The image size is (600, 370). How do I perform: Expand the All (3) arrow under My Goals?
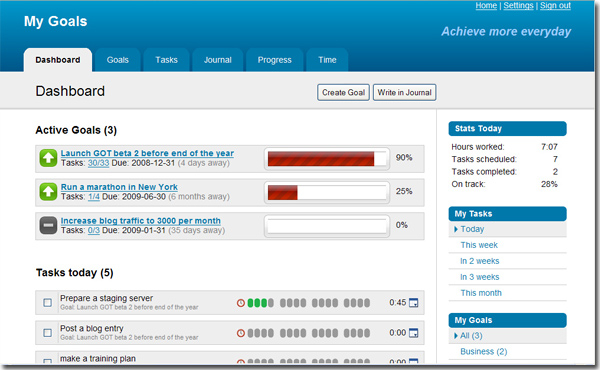456,336
